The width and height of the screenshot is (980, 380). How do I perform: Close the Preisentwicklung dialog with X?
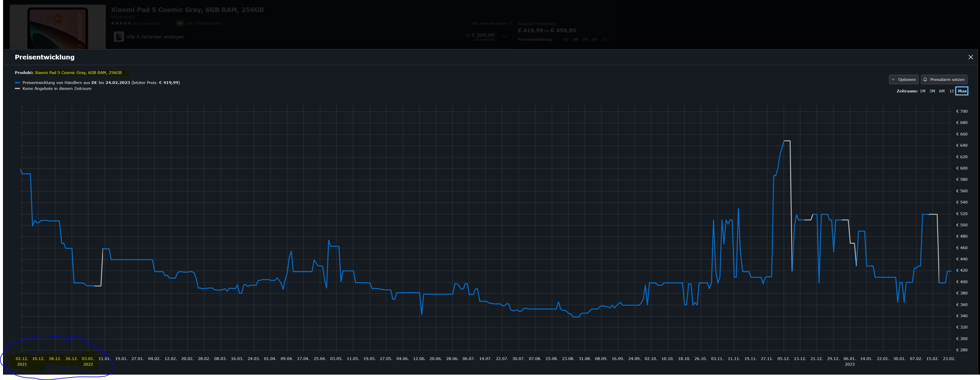(971, 57)
